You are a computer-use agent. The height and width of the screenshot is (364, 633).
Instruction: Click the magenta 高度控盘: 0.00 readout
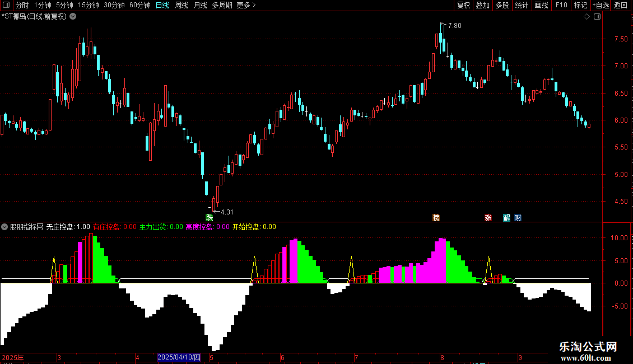207,227
